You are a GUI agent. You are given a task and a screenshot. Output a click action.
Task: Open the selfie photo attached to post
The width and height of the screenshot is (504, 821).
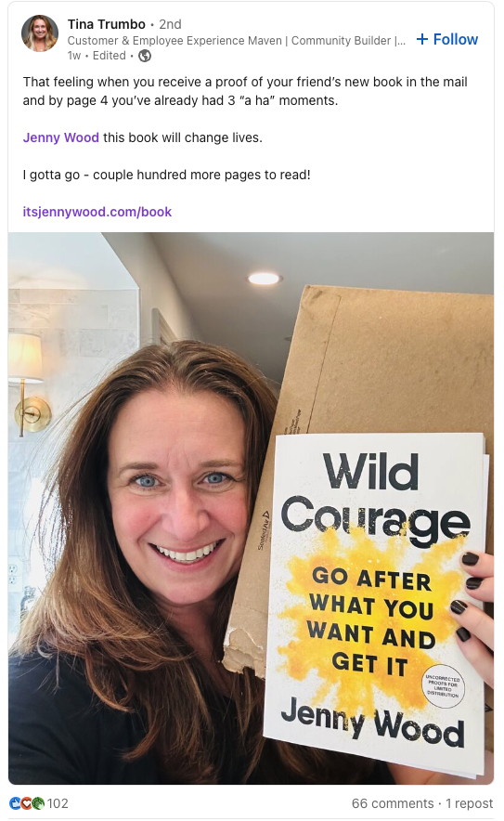251,508
